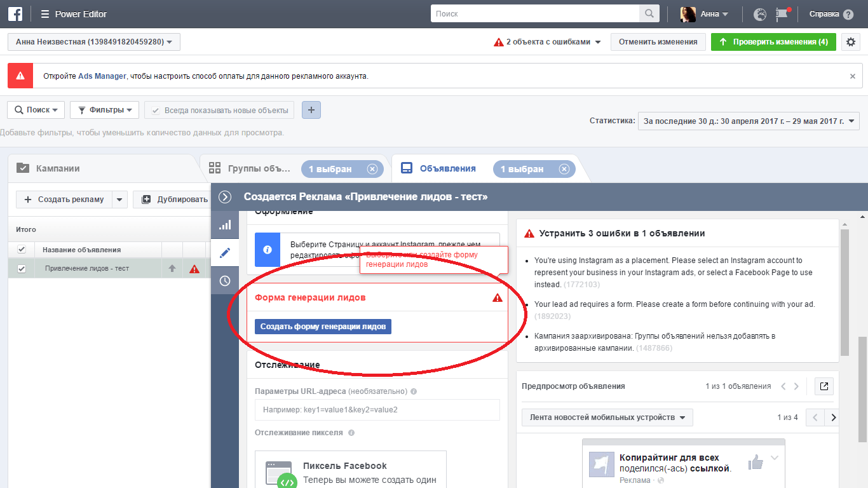This screenshot has width=868, height=488.
Task: Click into the top search field
Action: pos(535,13)
